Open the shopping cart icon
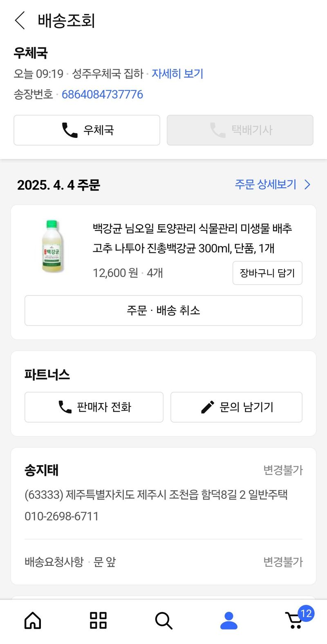 [x=295, y=620]
